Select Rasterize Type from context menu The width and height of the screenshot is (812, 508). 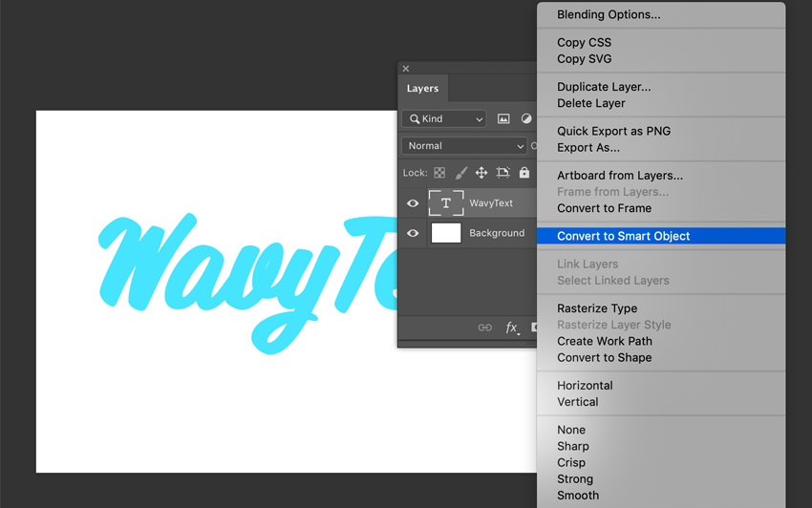(x=597, y=308)
